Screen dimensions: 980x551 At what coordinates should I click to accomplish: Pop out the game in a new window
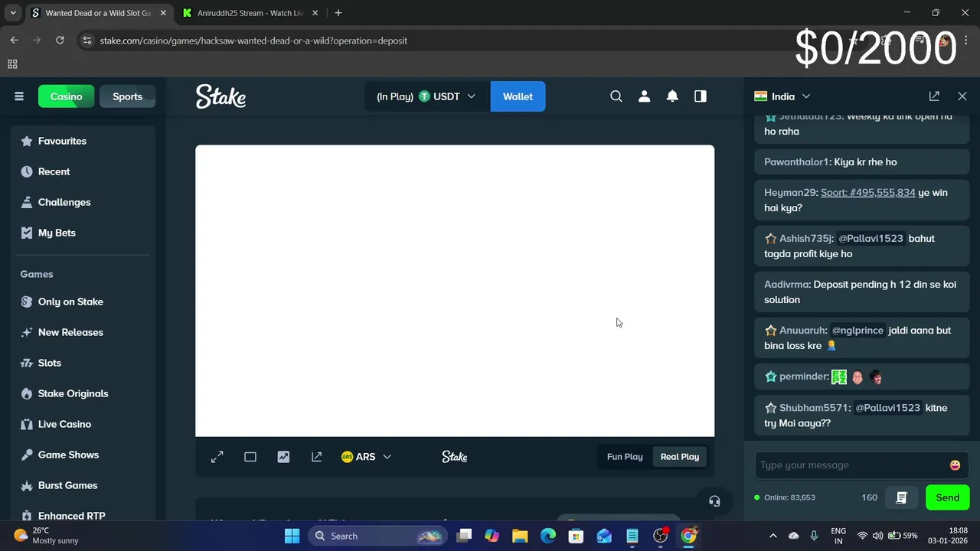click(317, 457)
